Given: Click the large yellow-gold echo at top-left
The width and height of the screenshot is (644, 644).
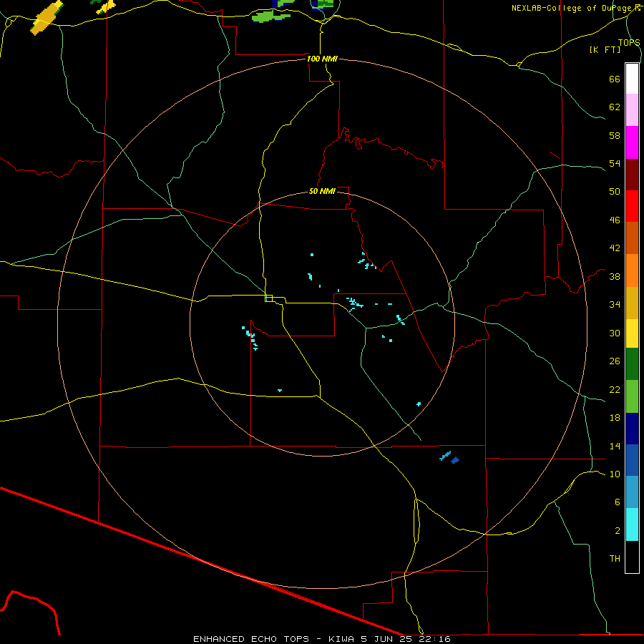Looking at the screenshot, I should (x=47, y=18).
